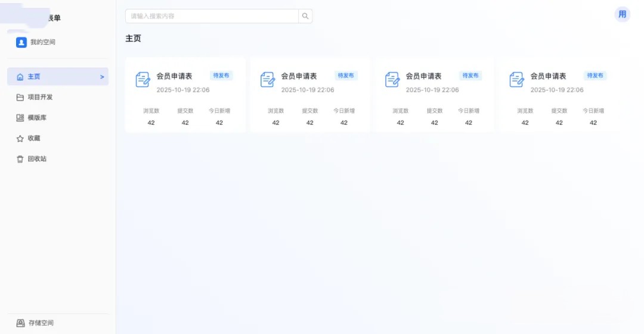The width and height of the screenshot is (644, 334).
Task: Open the 回收站 menu label
Action: click(37, 159)
